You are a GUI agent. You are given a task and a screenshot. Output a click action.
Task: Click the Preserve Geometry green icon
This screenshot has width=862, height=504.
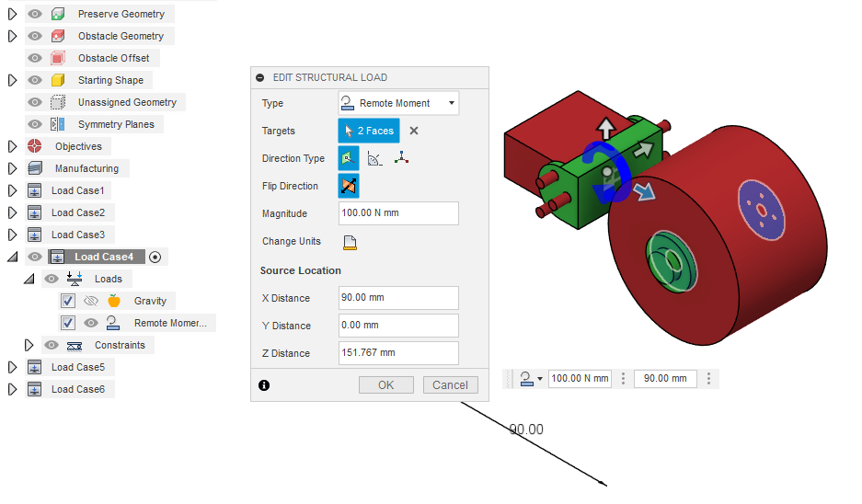[58, 14]
